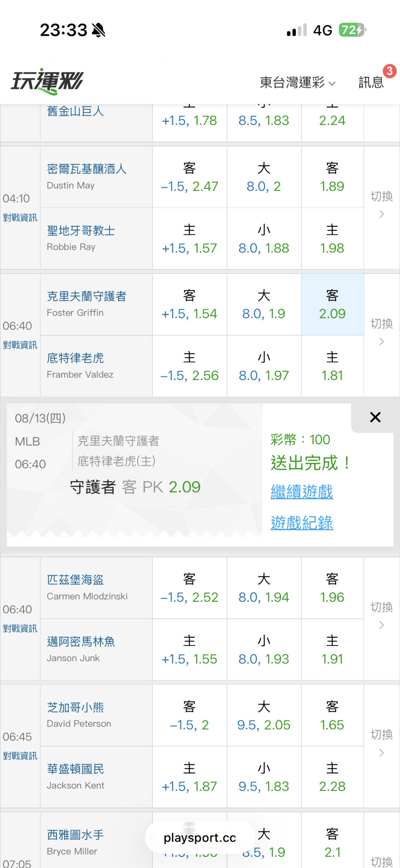Open 對戰資訊 for 06:45 Cubs game
Screen dimensions: 400x868
coord(20,756)
